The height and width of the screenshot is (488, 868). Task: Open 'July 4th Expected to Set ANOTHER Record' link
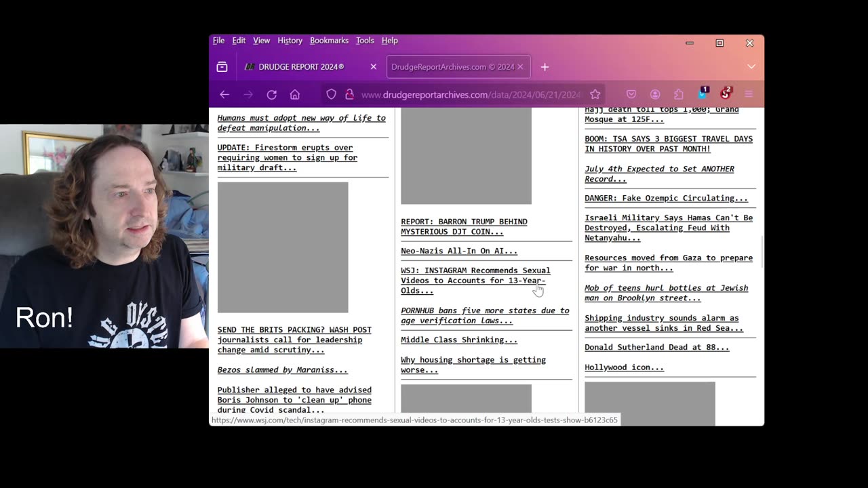659,174
